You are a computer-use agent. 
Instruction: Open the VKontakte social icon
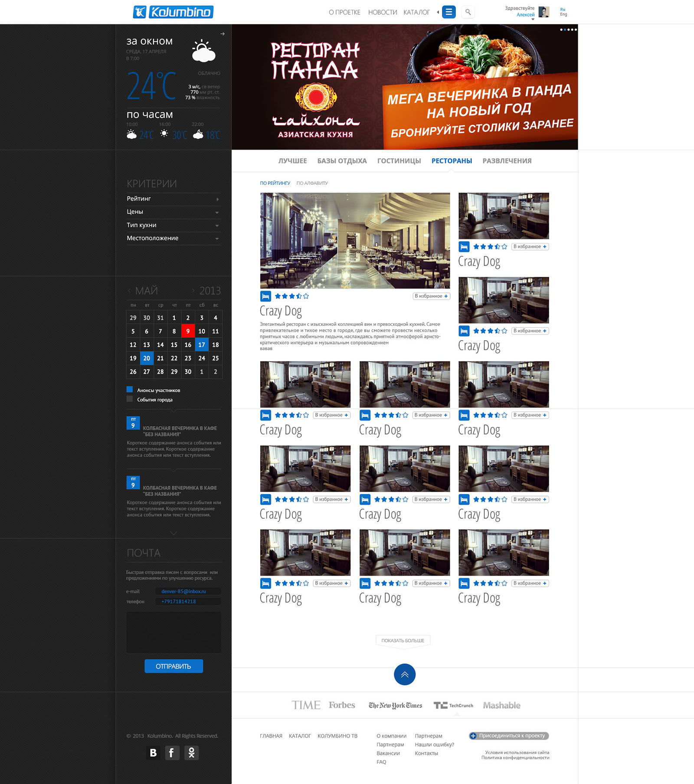coord(153,753)
